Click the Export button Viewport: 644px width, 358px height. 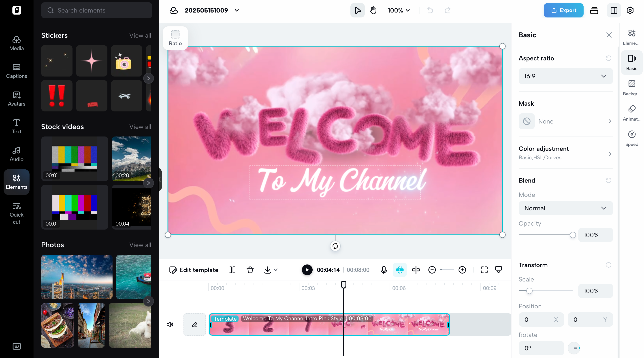pyautogui.click(x=563, y=10)
